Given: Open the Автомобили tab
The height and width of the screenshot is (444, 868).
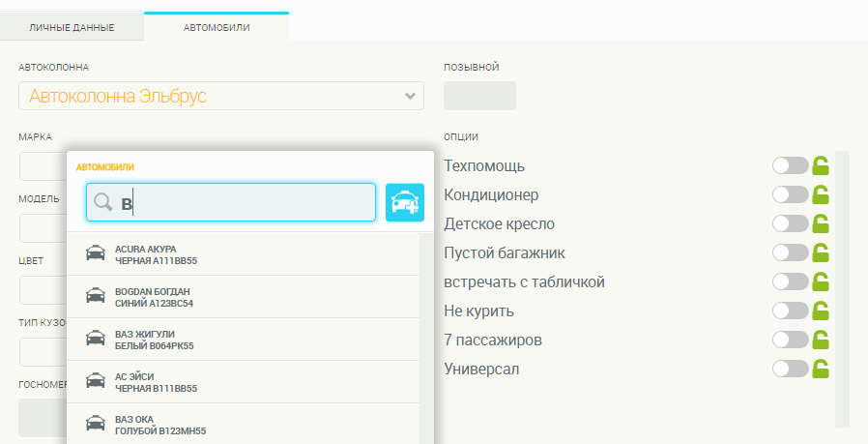Looking at the screenshot, I should [217, 27].
